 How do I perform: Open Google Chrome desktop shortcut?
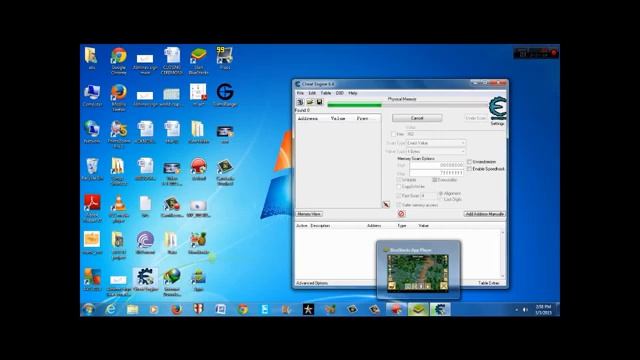pos(119,61)
